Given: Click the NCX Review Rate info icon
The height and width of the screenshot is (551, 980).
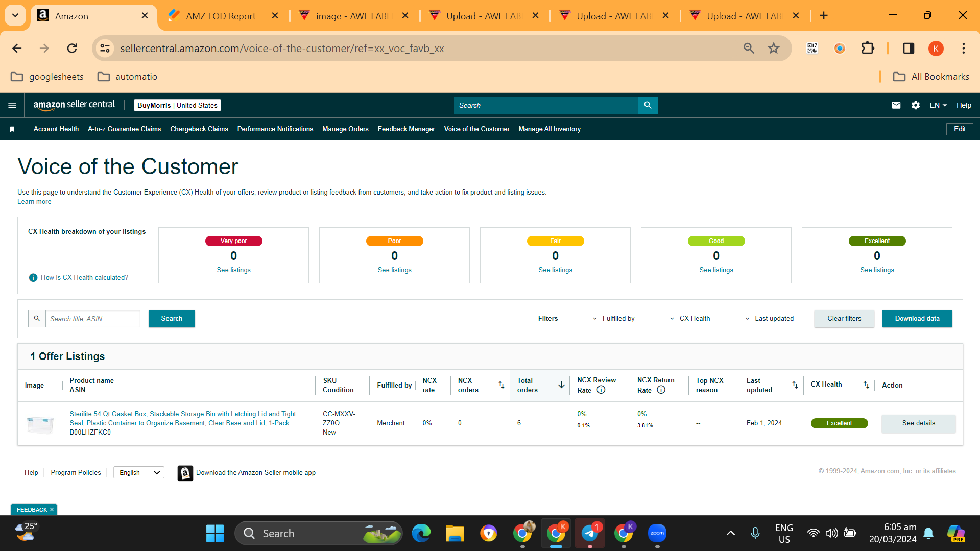Looking at the screenshot, I should (x=601, y=390).
